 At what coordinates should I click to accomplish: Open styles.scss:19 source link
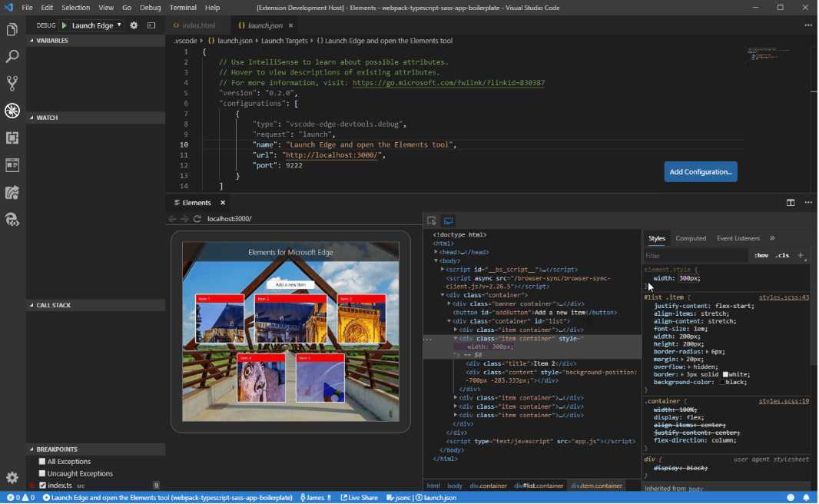coord(784,401)
